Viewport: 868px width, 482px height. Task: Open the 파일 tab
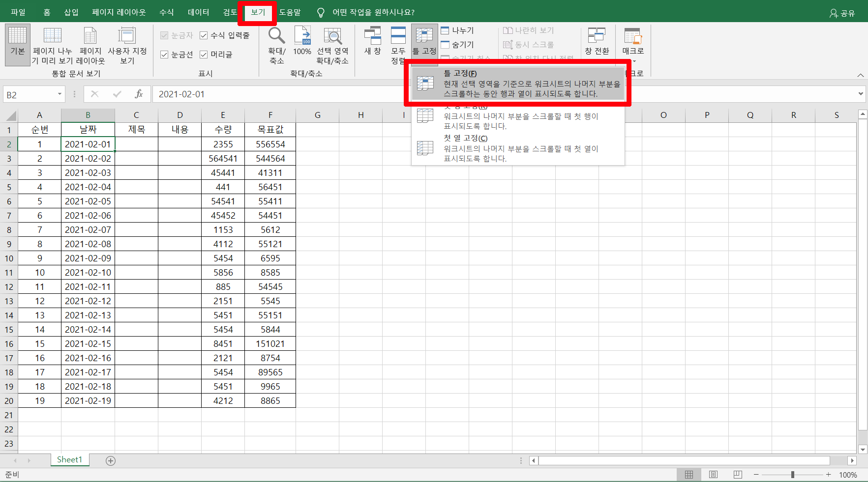pyautogui.click(x=18, y=12)
